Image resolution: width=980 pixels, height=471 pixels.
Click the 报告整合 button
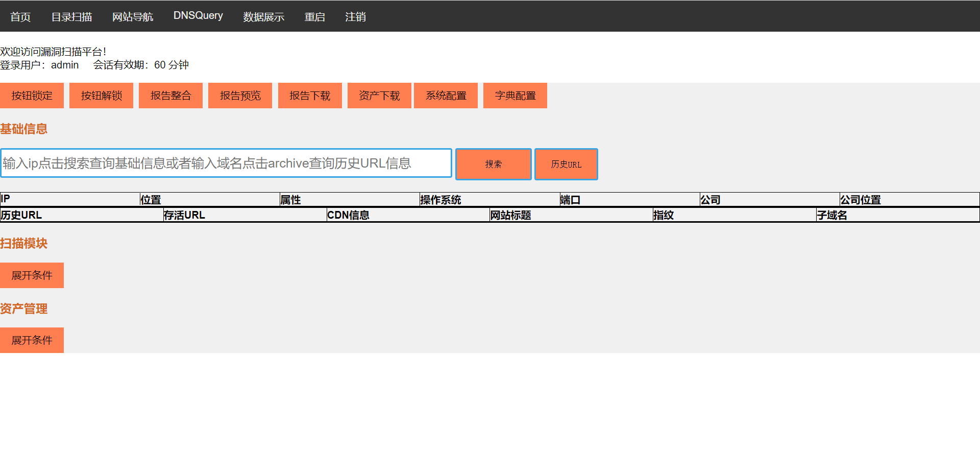(x=170, y=96)
